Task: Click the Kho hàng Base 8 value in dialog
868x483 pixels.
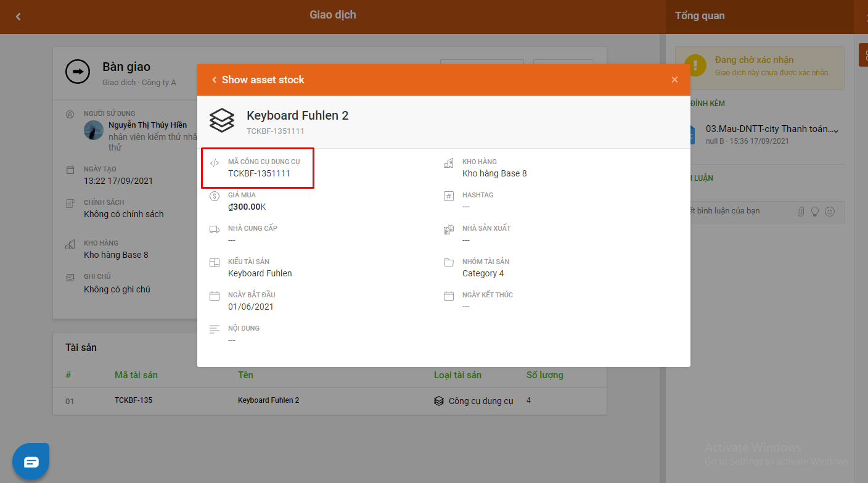Action: tap(494, 173)
